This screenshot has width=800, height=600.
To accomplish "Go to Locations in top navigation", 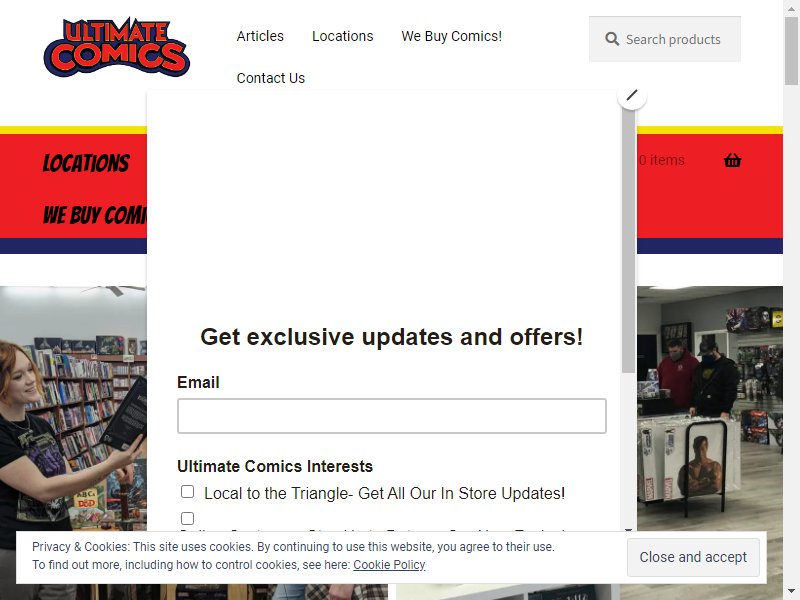I will click(x=342, y=36).
